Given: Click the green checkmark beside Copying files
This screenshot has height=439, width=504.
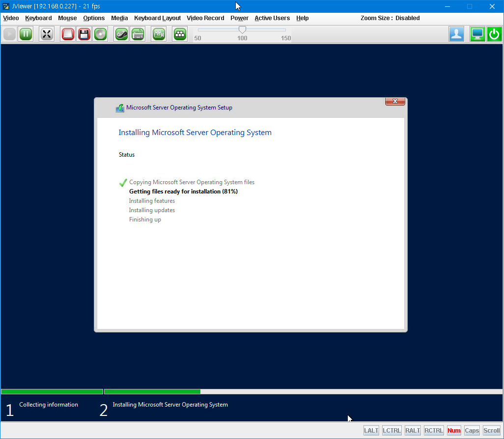Looking at the screenshot, I should tap(123, 183).
